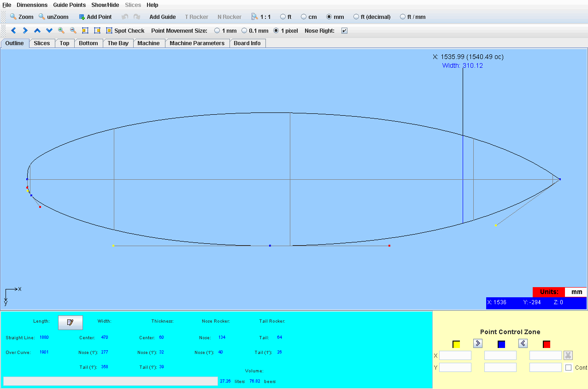Click the unZoom magnifier button
The width and height of the screenshot is (588, 389).
[53, 17]
